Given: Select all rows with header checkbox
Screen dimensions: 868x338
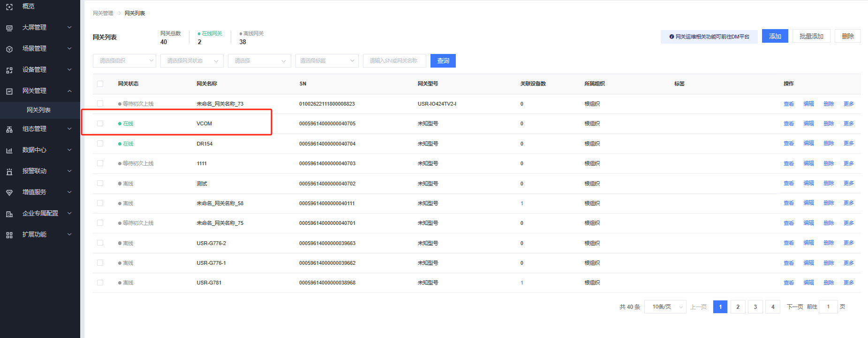Looking at the screenshot, I should (x=100, y=84).
